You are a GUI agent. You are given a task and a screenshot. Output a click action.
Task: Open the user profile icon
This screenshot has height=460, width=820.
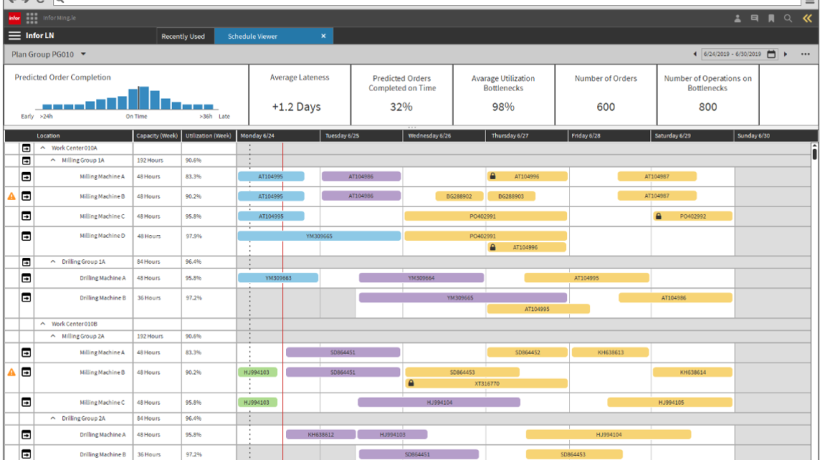pos(737,18)
